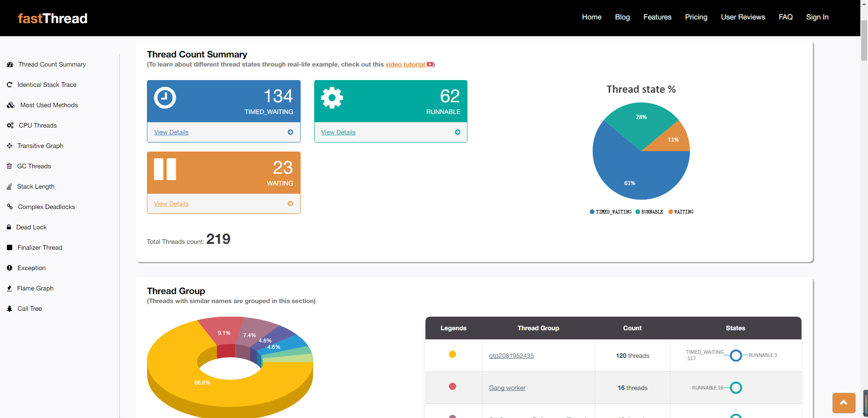Go to Complex Deadlocks section
Viewport: 868px width, 418px height.
tap(47, 207)
